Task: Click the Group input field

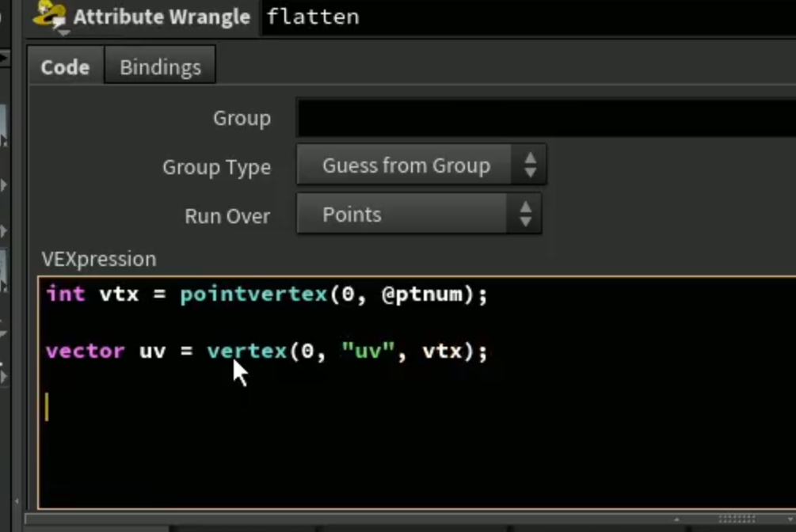Action: [547, 118]
